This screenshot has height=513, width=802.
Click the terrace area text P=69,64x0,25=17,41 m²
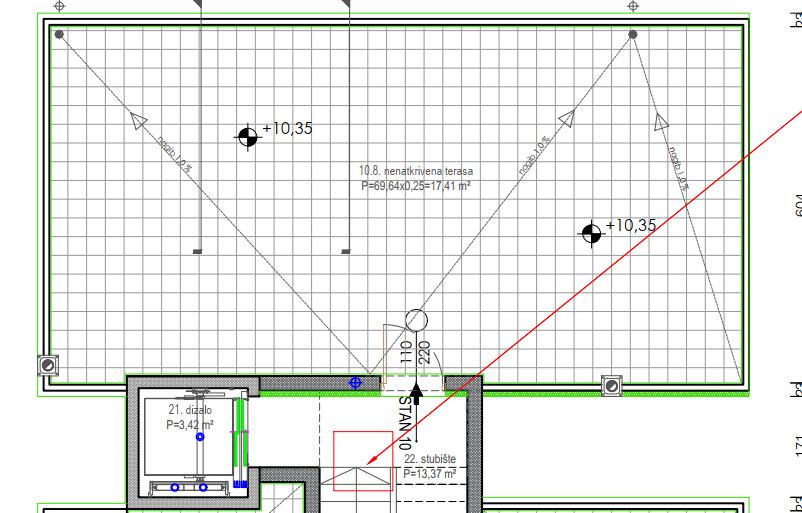click(x=416, y=185)
